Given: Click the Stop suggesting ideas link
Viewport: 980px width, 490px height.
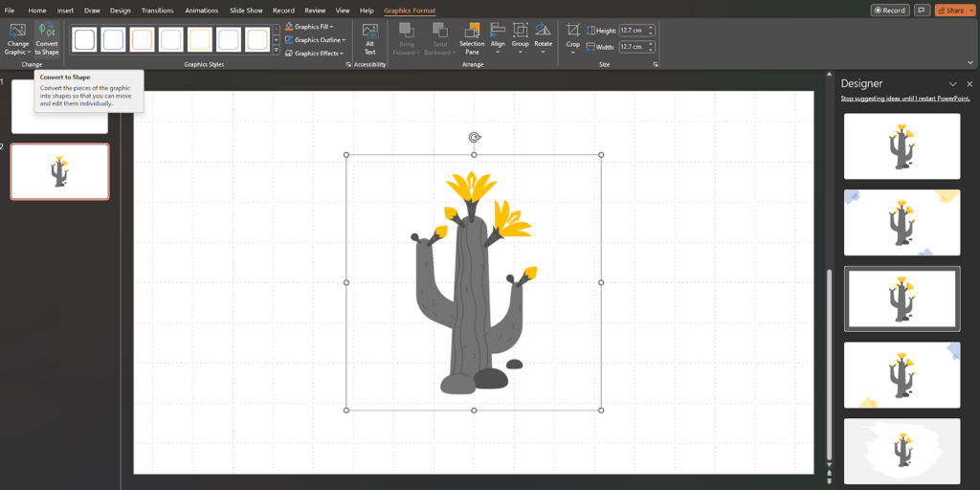Looking at the screenshot, I should 904,99.
